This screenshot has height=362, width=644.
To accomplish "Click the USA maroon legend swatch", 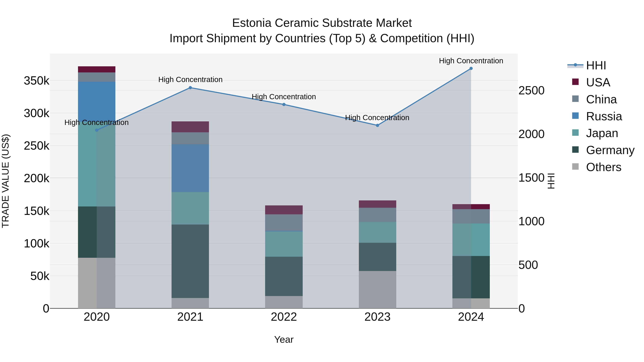I will click(x=575, y=82).
